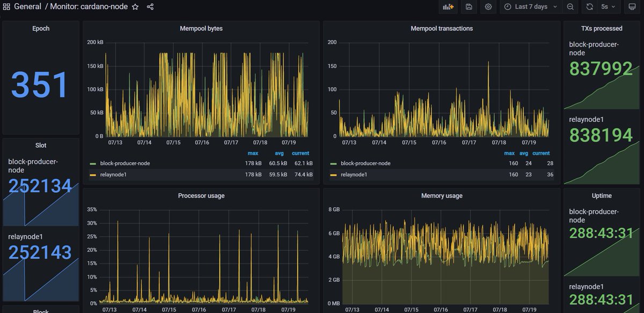Zoom out the time range
The image size is (644, 313).
point(570,7)
